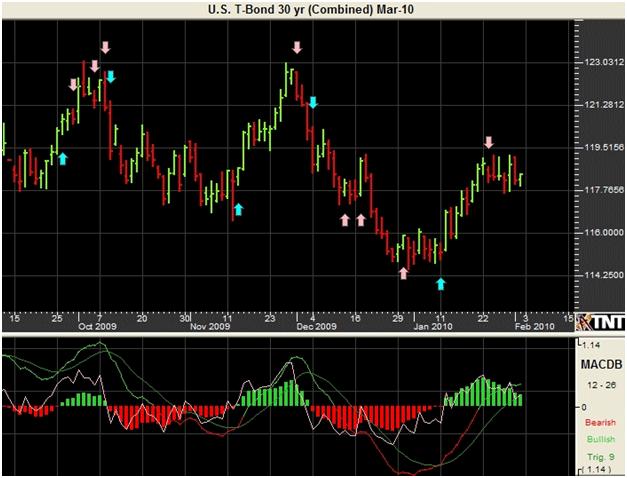Click the 12 - 26 period setting text
This screenshot has height=478, width=627.
601,385
